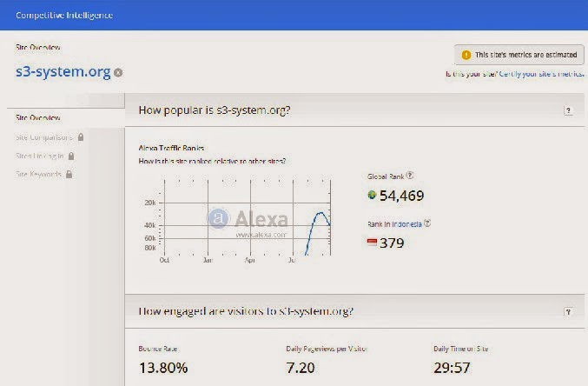Click the help icon beside 'How popular is s3-system.org?'
This screenshot has width=588, height=386.
pyautogui.click(x=568, y=111)
